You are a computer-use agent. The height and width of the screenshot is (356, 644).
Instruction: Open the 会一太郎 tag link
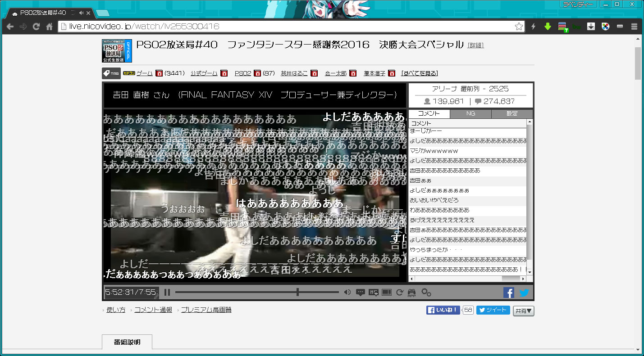(x=336, y=73)
